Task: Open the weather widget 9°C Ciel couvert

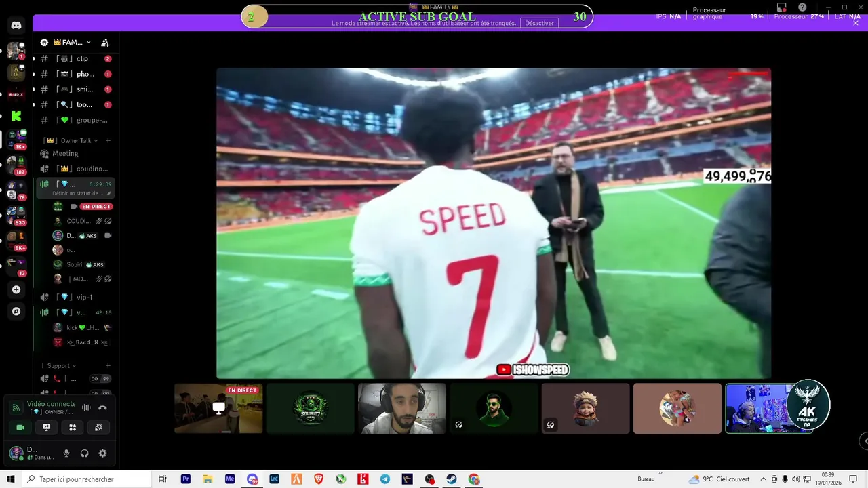Action: click(720, 479)
